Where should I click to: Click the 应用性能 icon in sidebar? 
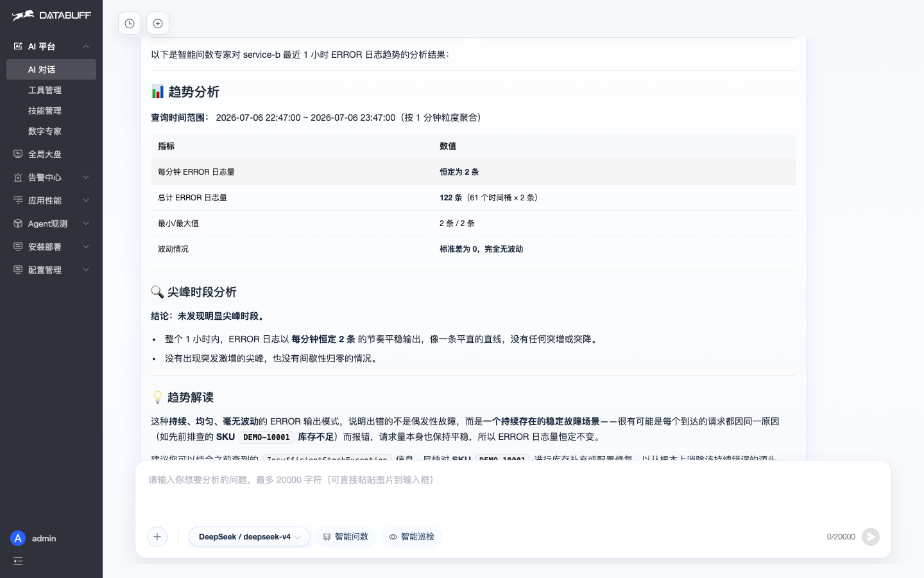[x=18, y=200]
